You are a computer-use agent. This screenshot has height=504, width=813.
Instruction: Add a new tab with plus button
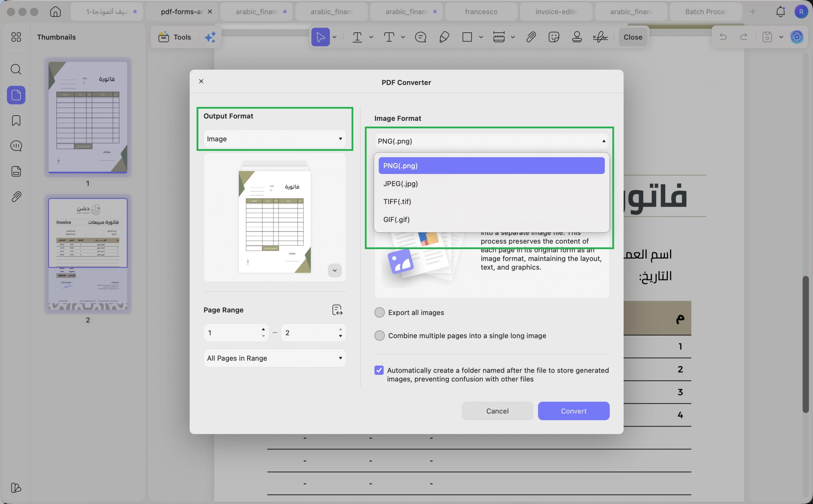(753, 12)
